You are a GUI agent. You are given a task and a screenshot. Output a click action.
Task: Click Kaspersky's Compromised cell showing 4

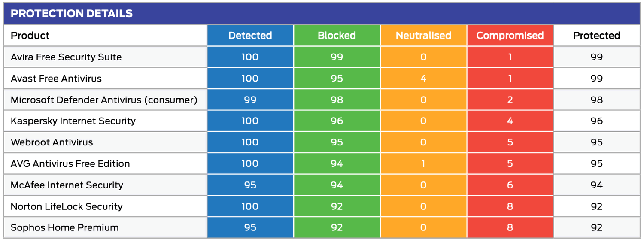pyautogui.click(x=510, y=121)
